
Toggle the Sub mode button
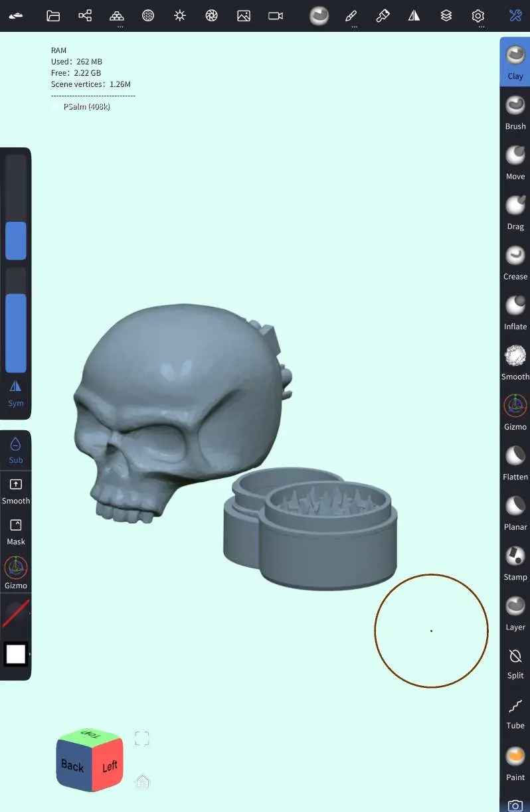point(16,450)
